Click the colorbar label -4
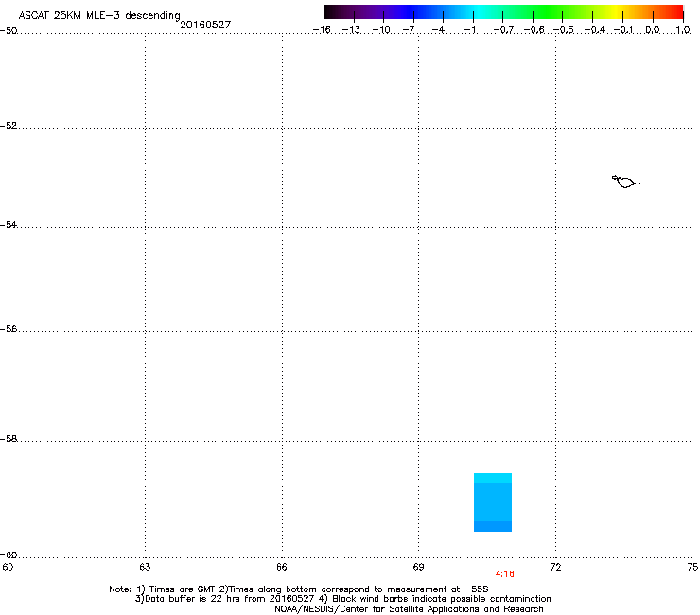700x615 pixels. (438, 30)
